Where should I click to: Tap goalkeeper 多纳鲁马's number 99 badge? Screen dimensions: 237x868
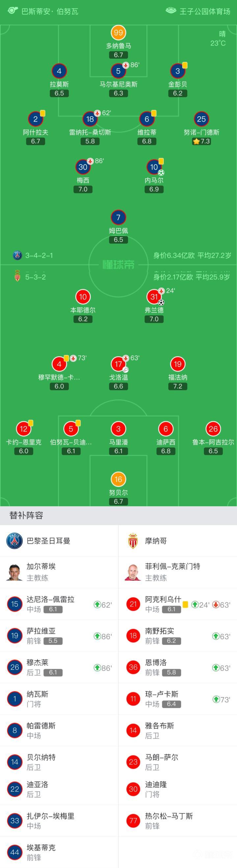pos(118,33)
